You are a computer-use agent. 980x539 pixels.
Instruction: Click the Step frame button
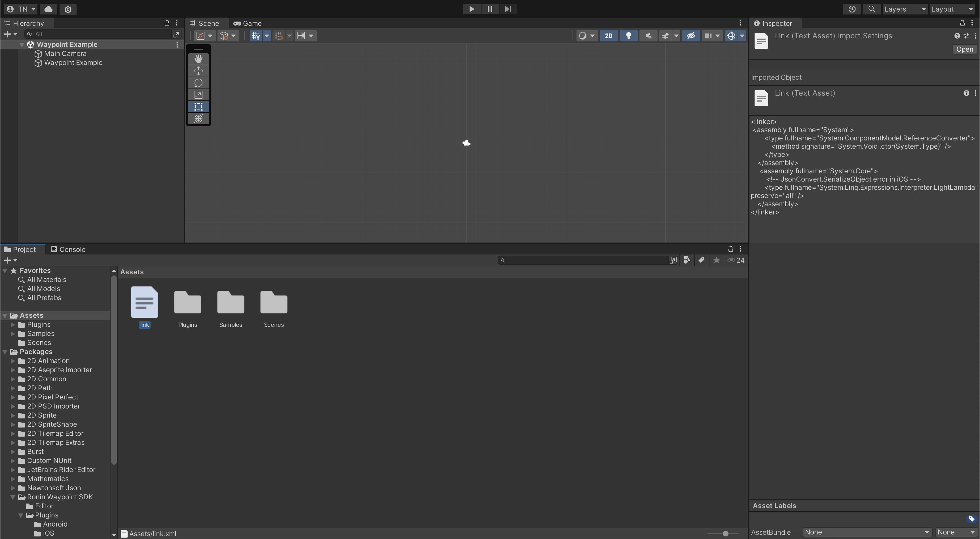point(508,9)
